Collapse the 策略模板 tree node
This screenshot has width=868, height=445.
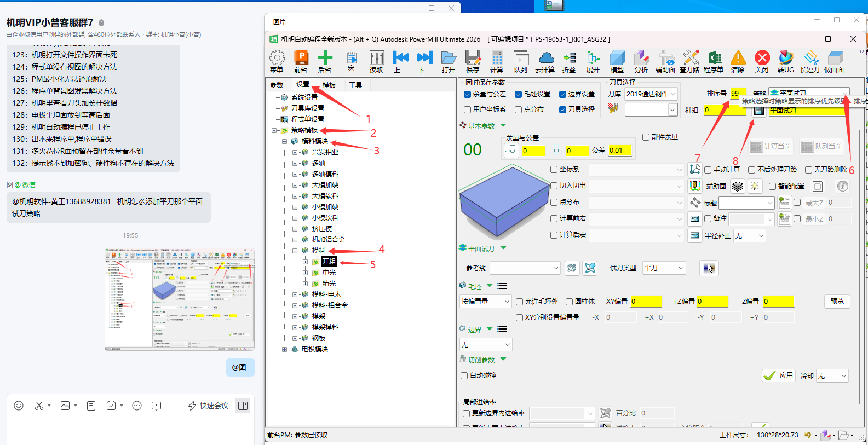pos(274,131)
